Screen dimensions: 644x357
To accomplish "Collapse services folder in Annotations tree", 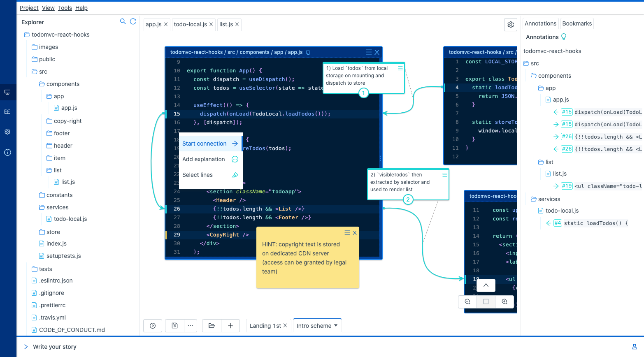I will point(546,199).
